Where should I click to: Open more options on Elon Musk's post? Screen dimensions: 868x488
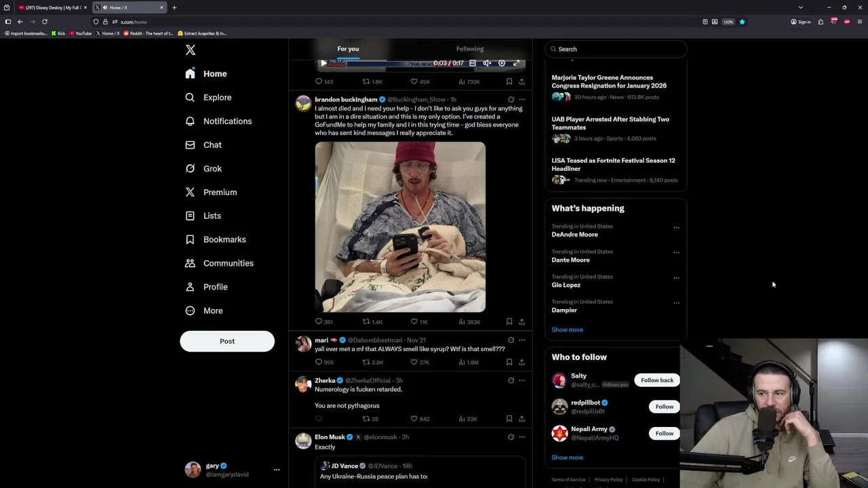click(521, 437)
